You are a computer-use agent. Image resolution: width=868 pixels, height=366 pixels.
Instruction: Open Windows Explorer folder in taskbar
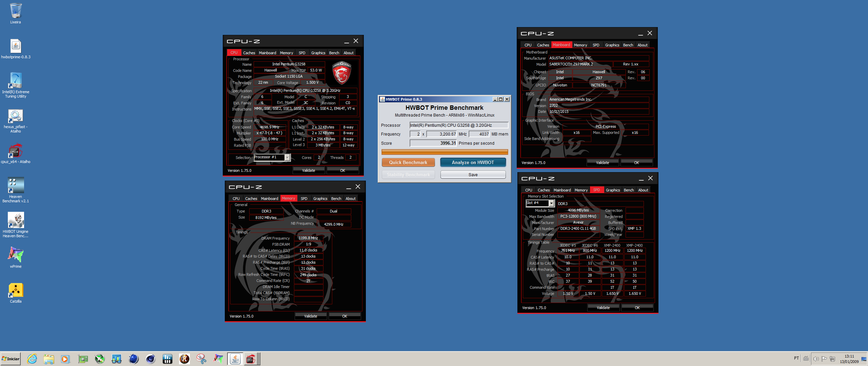pyautogui.click(x=49, y=359)
